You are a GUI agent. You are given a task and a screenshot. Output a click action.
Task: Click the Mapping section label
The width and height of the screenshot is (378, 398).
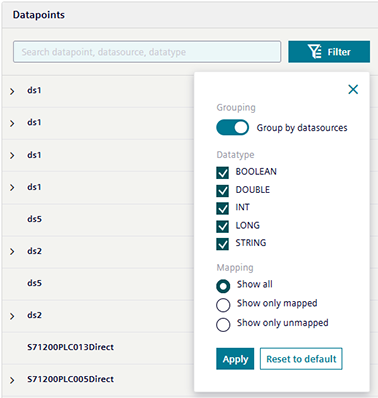[235, 267]
